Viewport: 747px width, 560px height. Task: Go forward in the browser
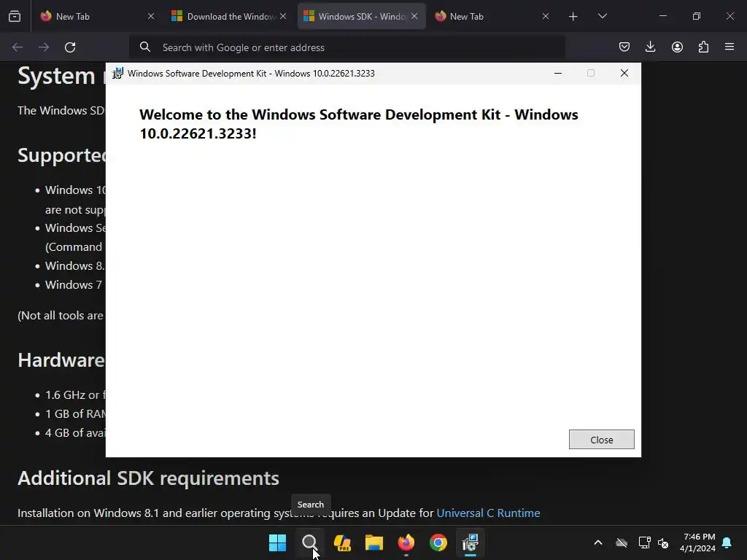point(44,47)
